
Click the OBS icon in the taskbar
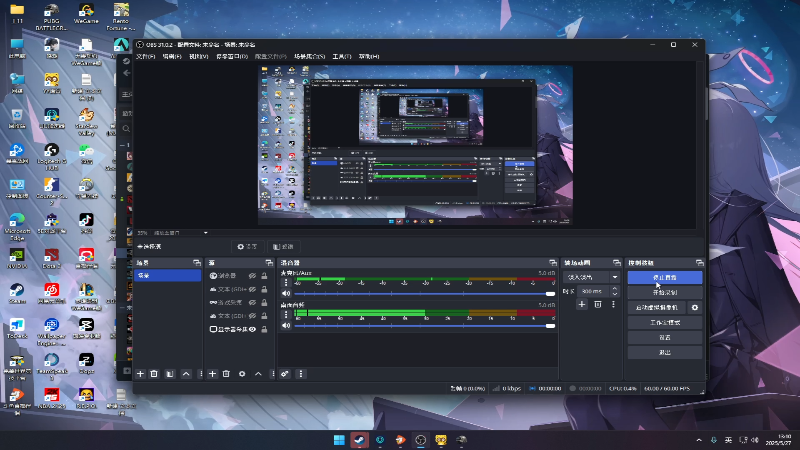[x=420, y=440]
